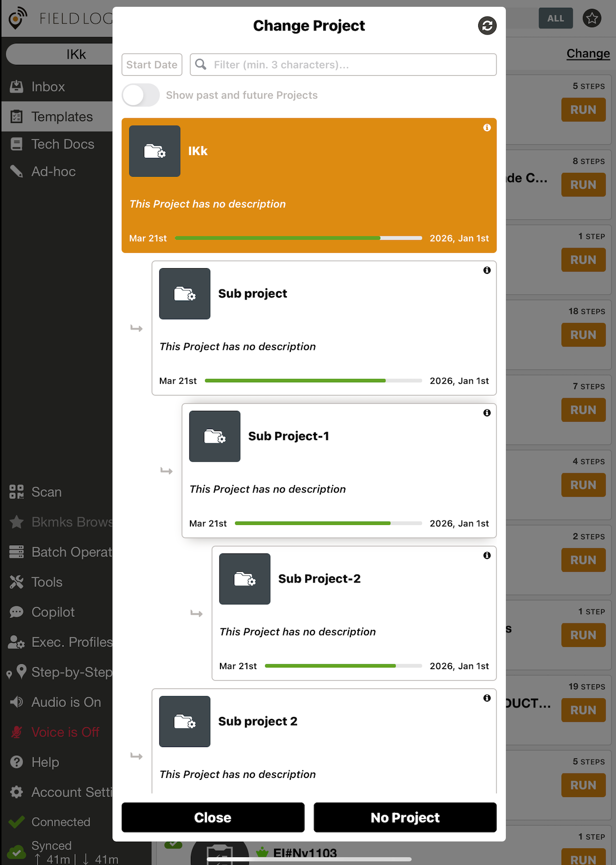The width and height of the screenshot is (616, 865).
Task: Run the 8 STEPS template
Action: [x=584, y=185]
